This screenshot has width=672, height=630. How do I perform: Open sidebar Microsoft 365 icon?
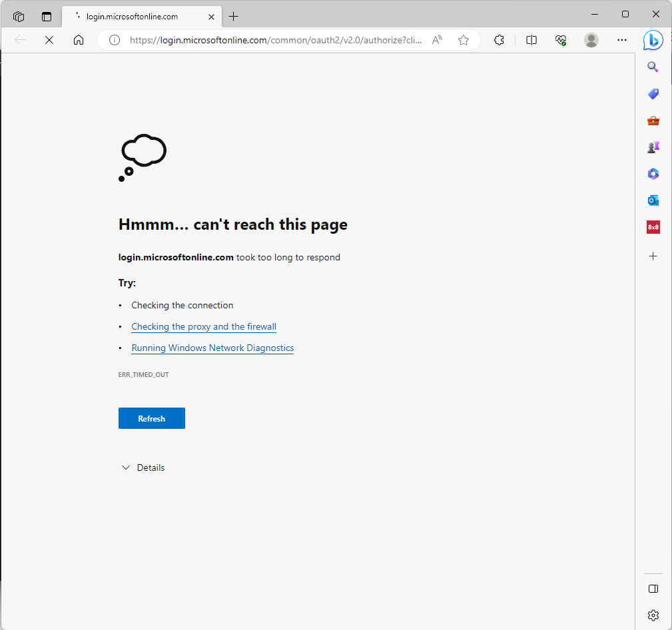pos(653,174)
